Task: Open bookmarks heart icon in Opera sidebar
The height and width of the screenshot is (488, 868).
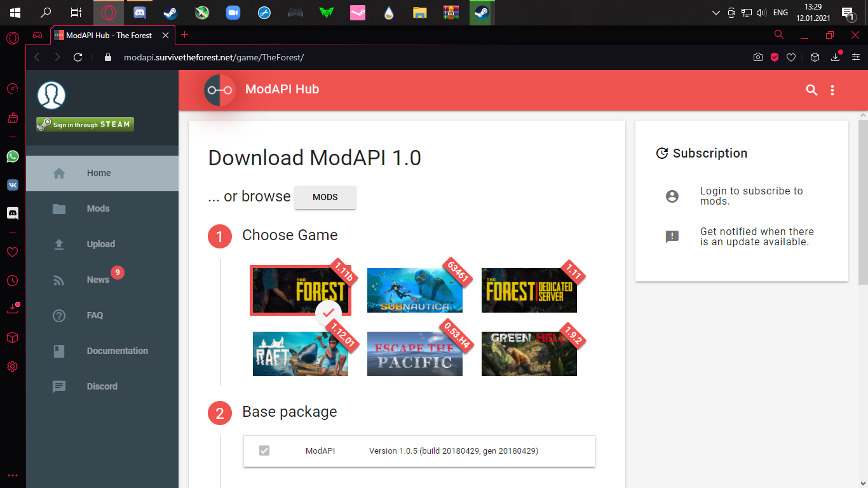Action: (x=12, y=252)
